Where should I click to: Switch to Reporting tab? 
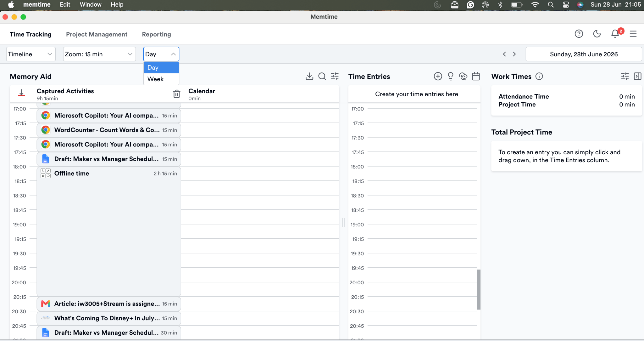click(156, 34)
